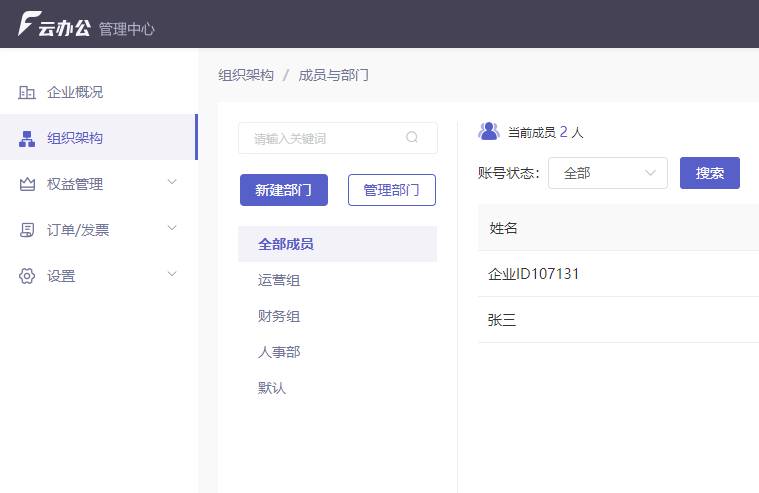The image size is (759, 493).
Task: Click the 组织架构 hierarchy icon
Action: click(27, 139)
